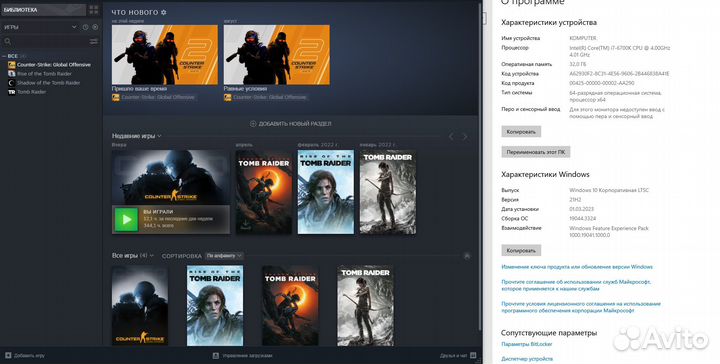This screenshot has height=364, width=720.
Task: Click the Rise of the Tomb Raider sidebar icon
Action: 12,74
